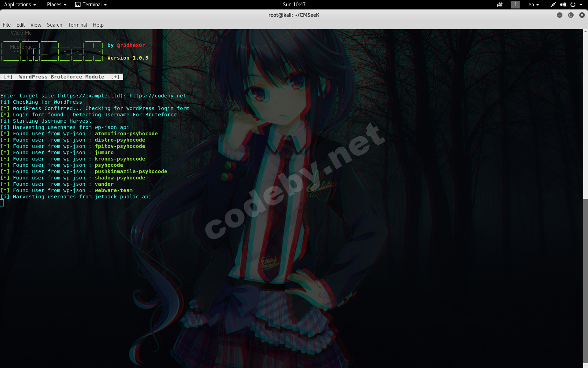
Task: Open the Search menu
Action: (55, 25)
